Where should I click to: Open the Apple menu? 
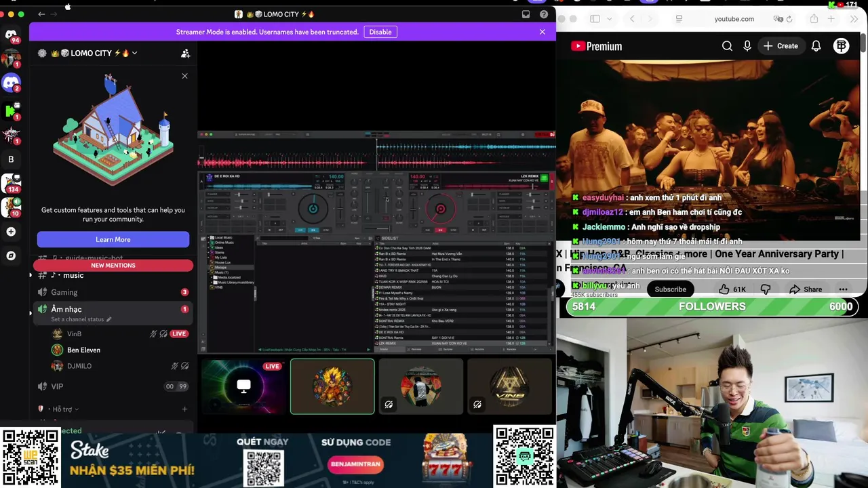coord(68,6)
